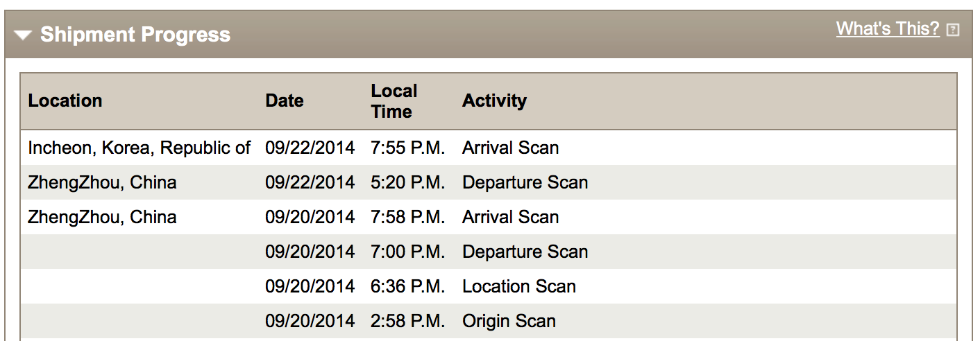This screenshot has width=980, height=341.
Task: Select the Date column header
Action: click(x=284, y=100)
